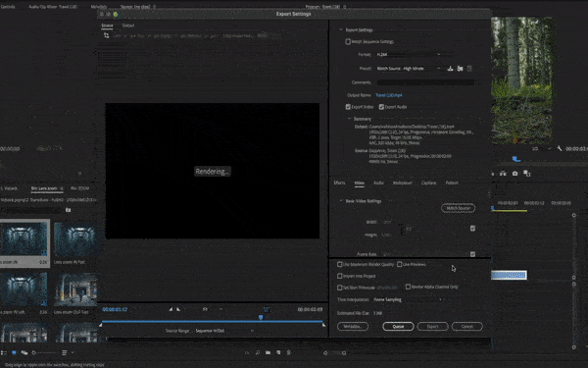
Task: Select the Lens zoom IN clip thumbnail
Action: [24, 238]
